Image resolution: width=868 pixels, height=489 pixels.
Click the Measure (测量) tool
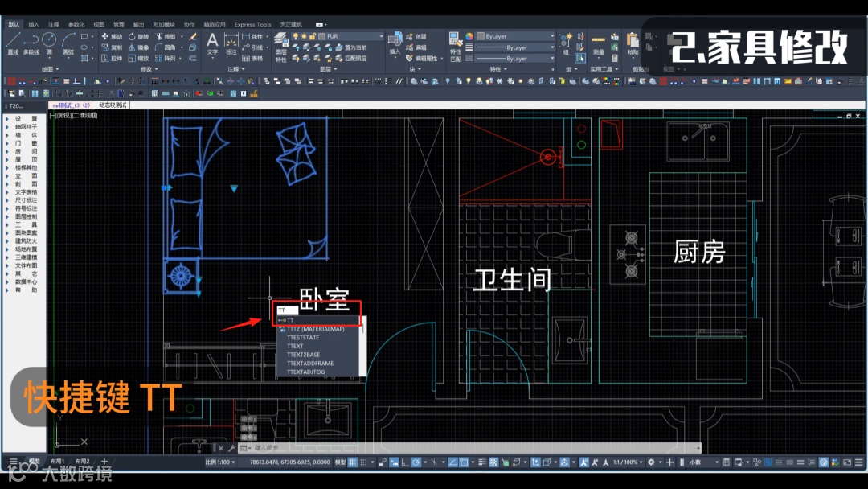599,44
